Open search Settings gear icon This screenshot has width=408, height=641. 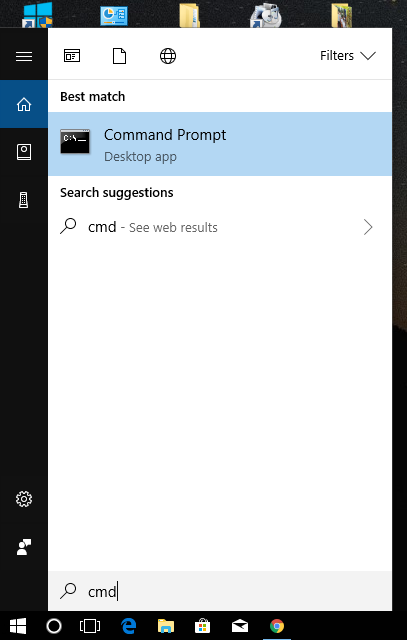(x=24, y=499)
